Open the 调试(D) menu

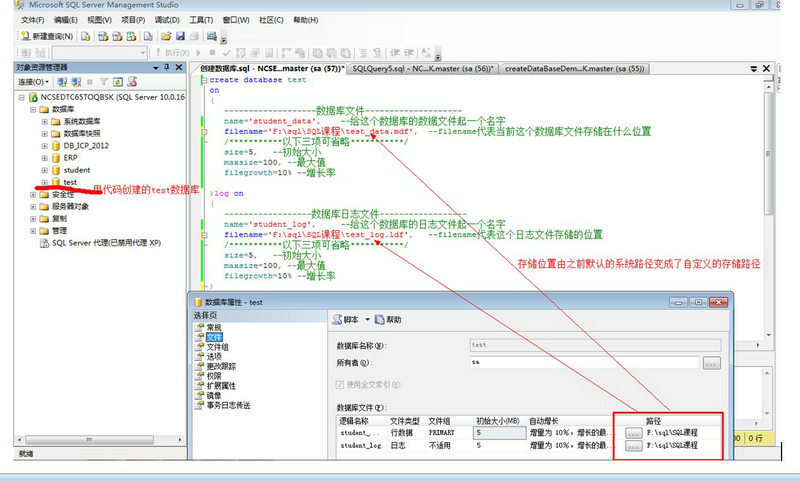[x=167, y=20]
